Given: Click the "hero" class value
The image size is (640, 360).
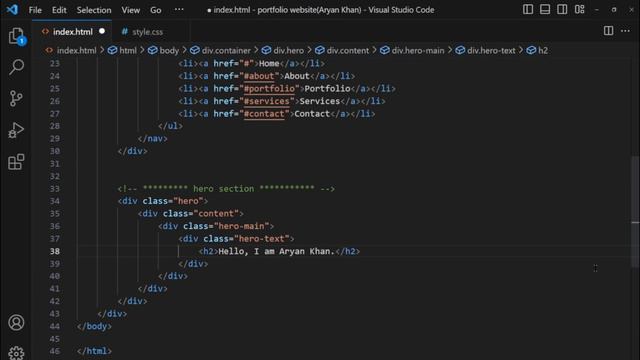Looking at the screenshot, I should [x=188, y=201].
